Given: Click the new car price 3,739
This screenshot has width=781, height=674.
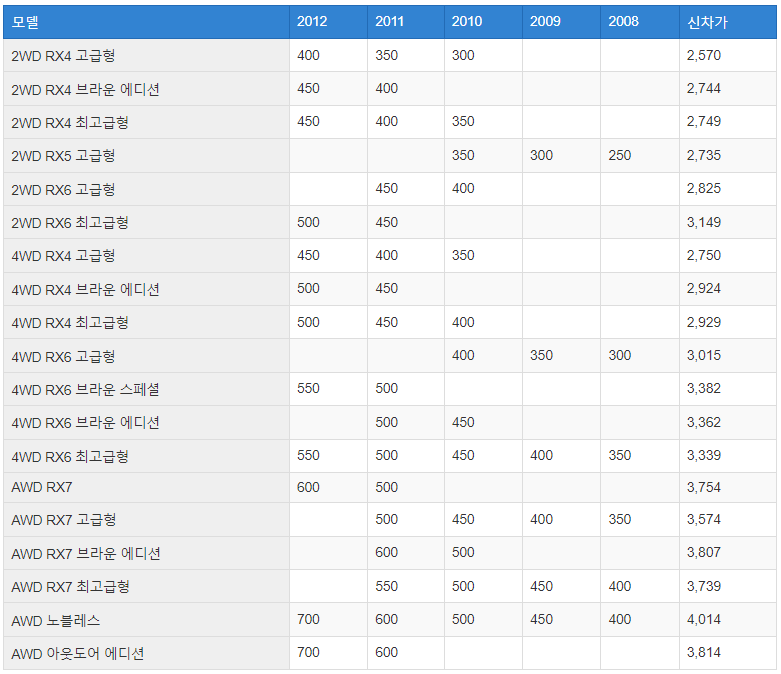Looking at the screenshot, I should tap(704, 586).
